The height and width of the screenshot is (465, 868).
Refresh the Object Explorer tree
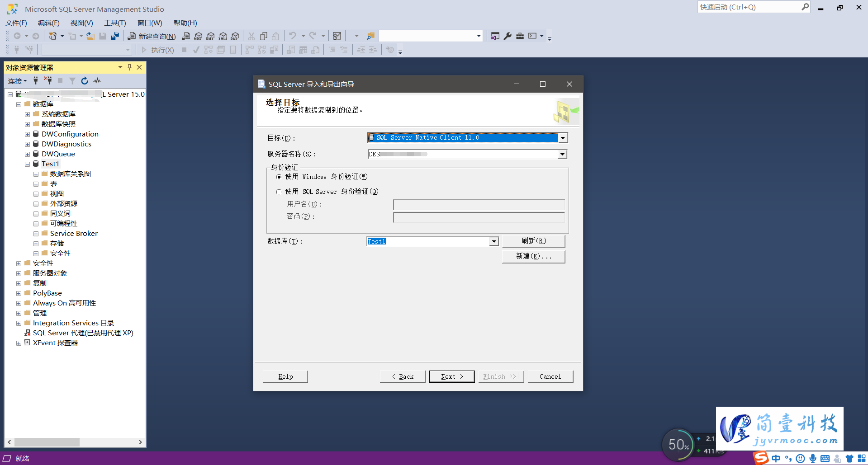(x=85, y=81)
